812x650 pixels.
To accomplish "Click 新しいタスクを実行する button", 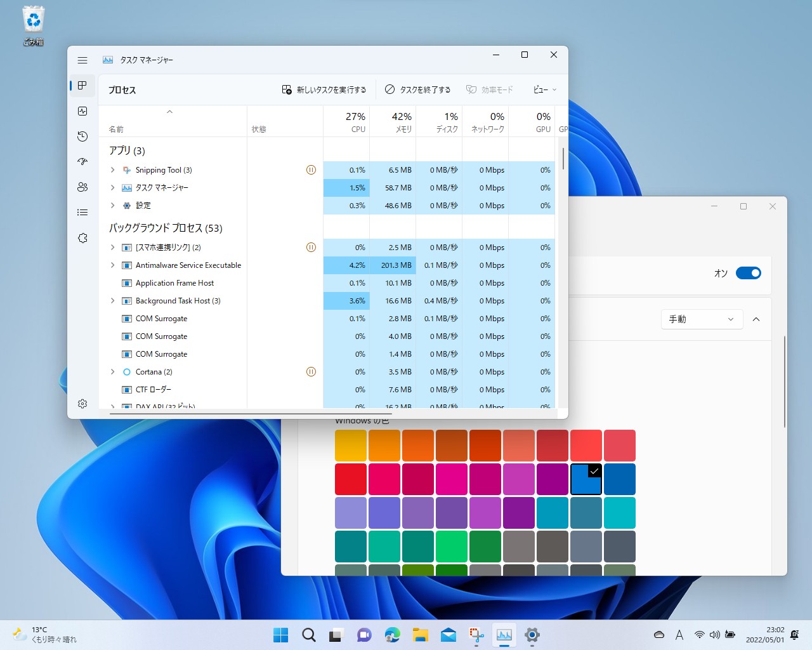I will click(324, 90).
